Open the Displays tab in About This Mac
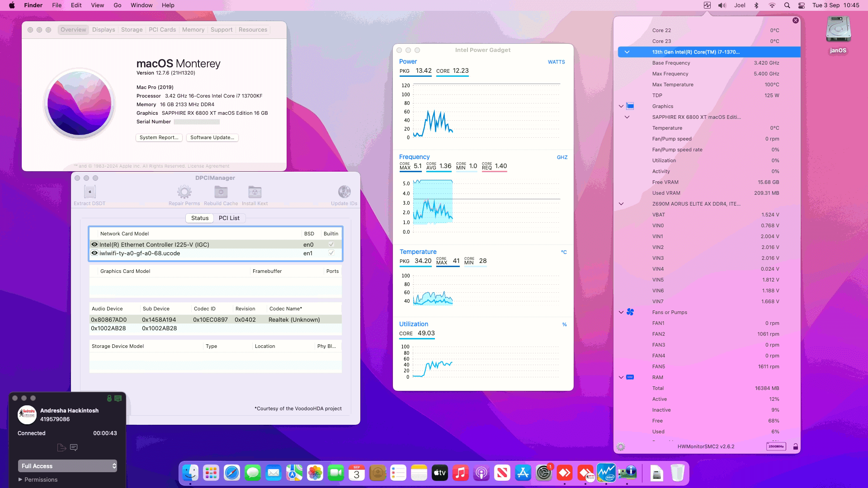Viewport: 868px width, 488px height. 103,29
